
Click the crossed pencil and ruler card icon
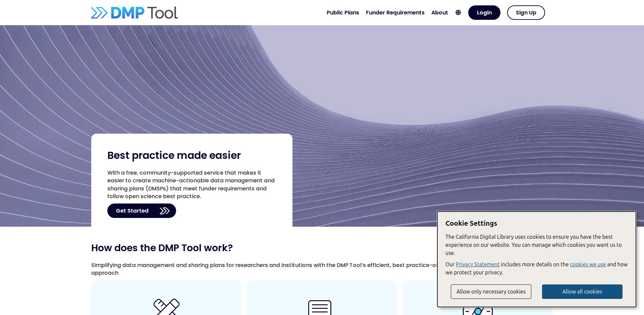click(166, 307)
